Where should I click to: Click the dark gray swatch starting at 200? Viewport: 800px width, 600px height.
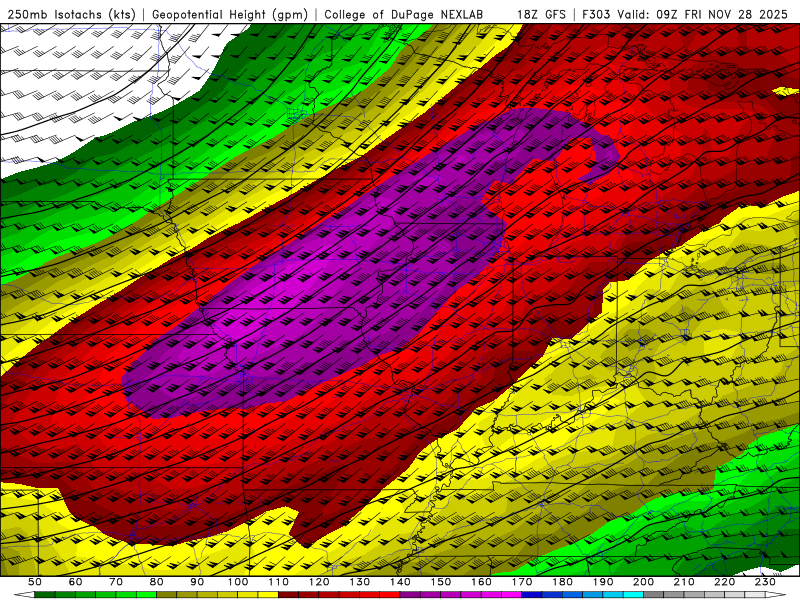tap(654, 595)
